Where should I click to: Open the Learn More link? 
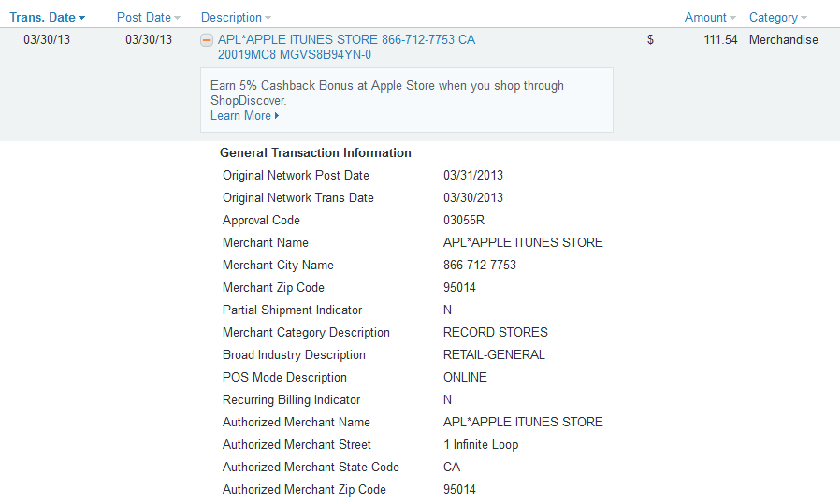[x=240, y=116]
